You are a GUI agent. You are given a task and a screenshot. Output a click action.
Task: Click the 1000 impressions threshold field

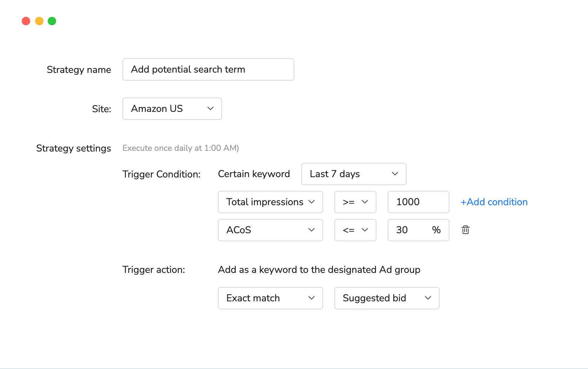(x=418, y=202)
